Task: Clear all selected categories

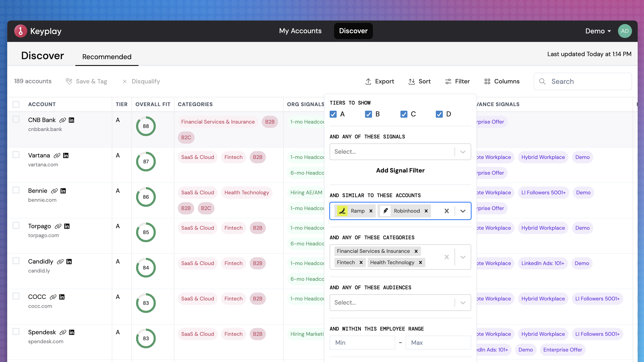Action: (x=447, y=257)
